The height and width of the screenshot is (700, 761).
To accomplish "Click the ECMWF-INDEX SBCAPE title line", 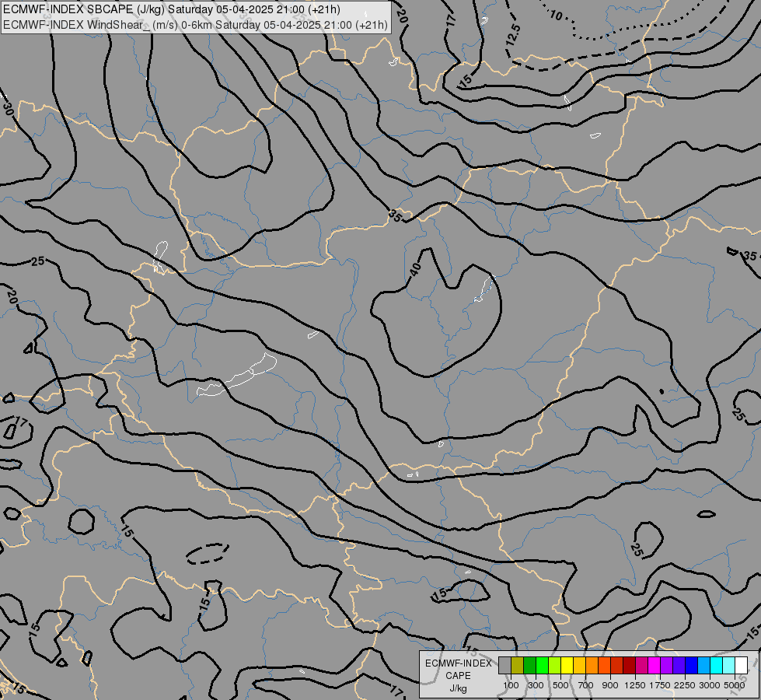I will (x=171, y=9).
